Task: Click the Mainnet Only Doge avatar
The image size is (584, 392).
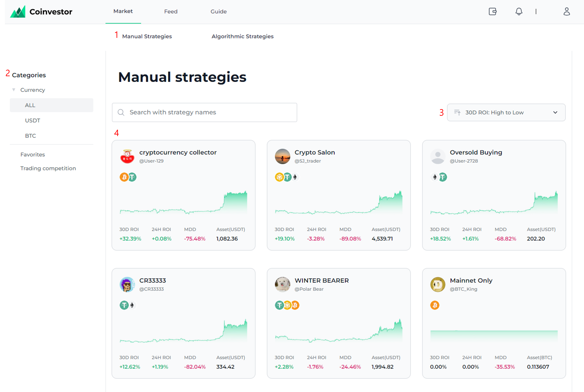Action: (x=438, y=284)
